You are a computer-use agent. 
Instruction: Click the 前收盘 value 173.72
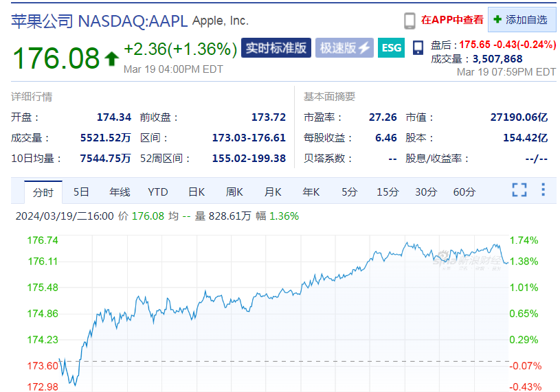point(269,117)
